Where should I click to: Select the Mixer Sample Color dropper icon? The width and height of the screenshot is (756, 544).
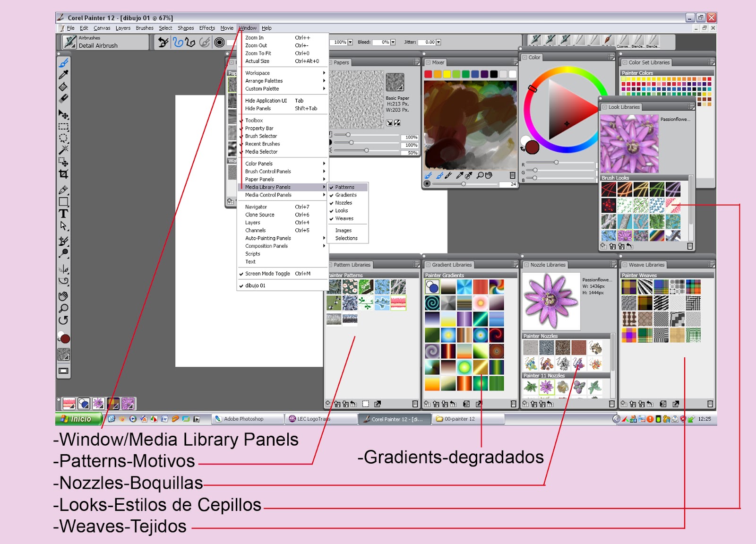[x=459, y=175]
